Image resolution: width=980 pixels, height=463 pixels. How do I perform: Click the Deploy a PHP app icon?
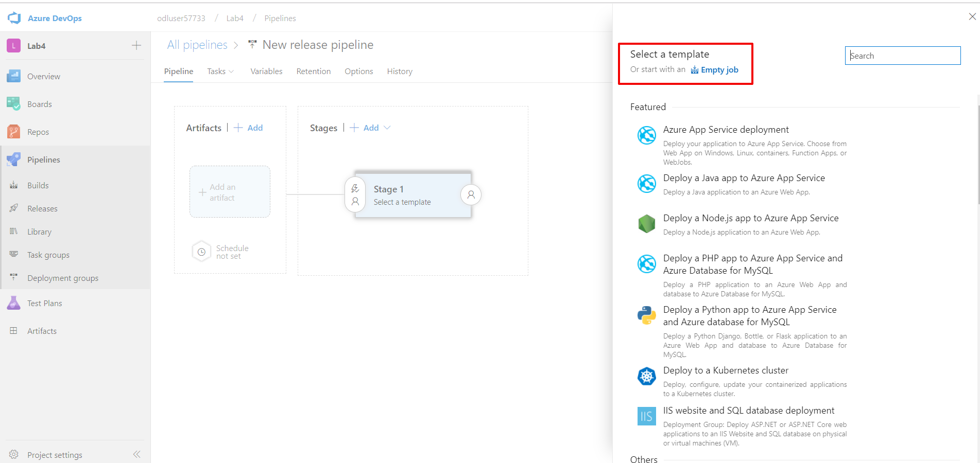[x=647, y=264]
